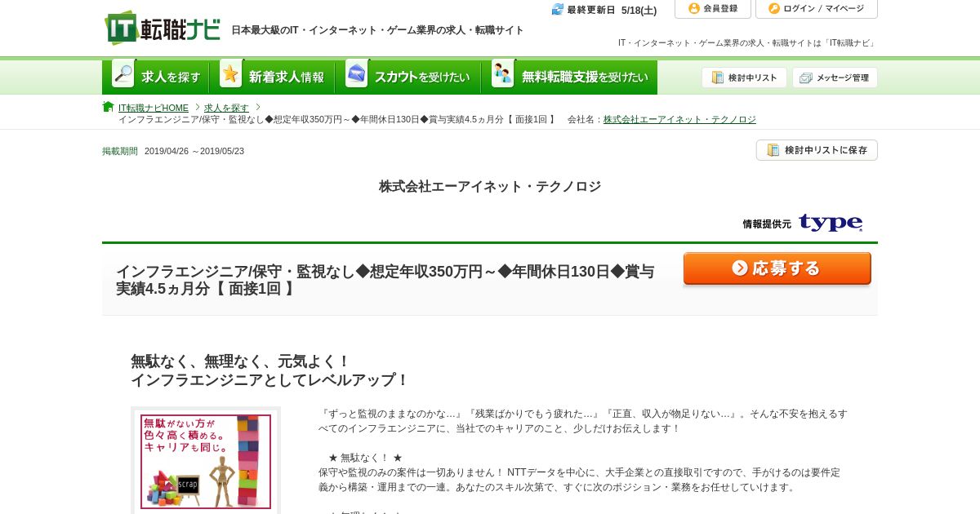980x514 pixels.
Task: Click the headline 無駄なく、無理なく、元気よく！
Action: 240,361
